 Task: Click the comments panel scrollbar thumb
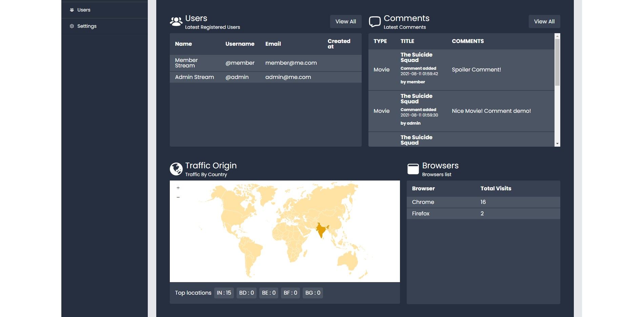click(x=557, y=62)
